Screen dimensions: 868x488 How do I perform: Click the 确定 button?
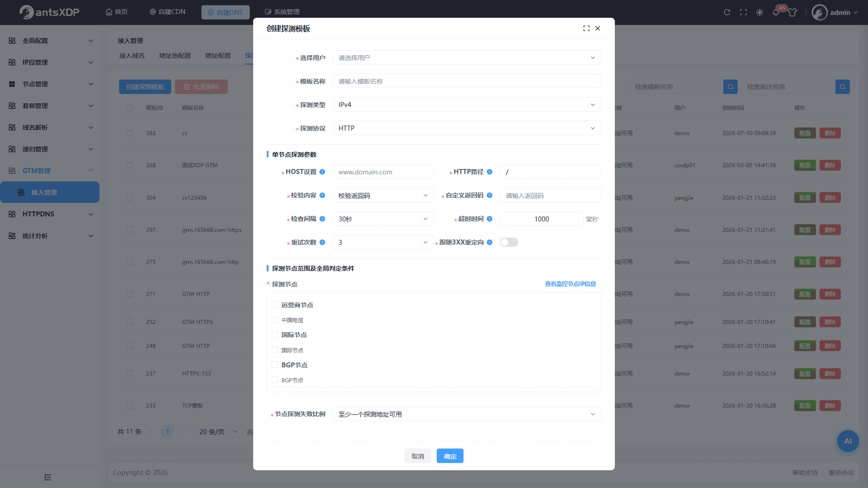(450, 456)
